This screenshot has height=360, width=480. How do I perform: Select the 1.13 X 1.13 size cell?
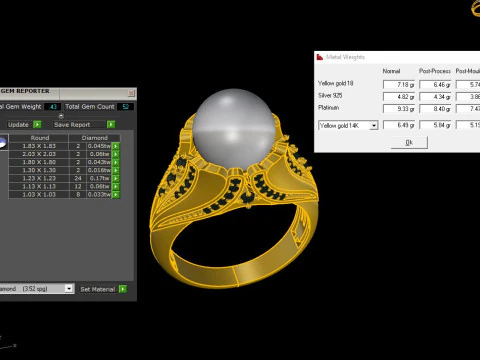click(39, 186)
